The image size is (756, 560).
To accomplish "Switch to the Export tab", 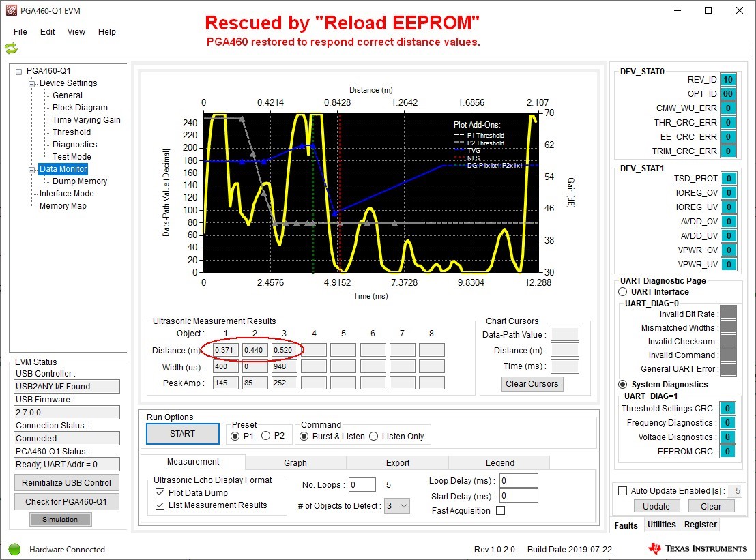I will pos(398,462).
